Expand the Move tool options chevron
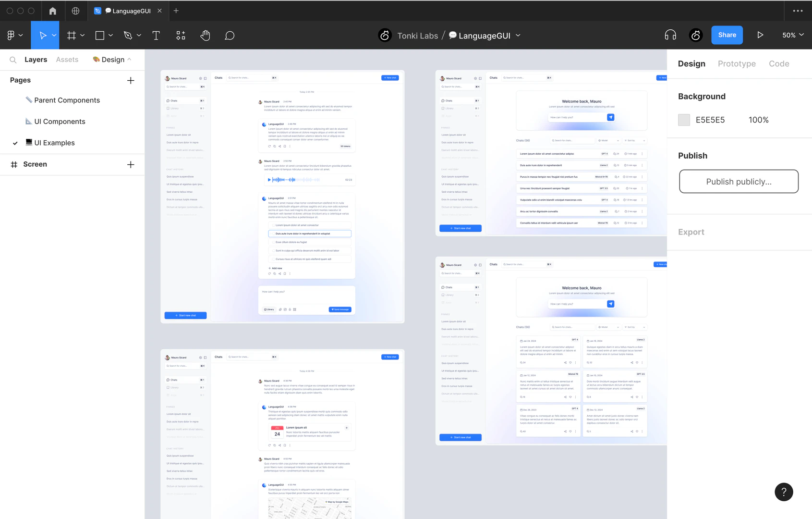Viewport: 812px width, 519px height. click(x=54, y=35)
